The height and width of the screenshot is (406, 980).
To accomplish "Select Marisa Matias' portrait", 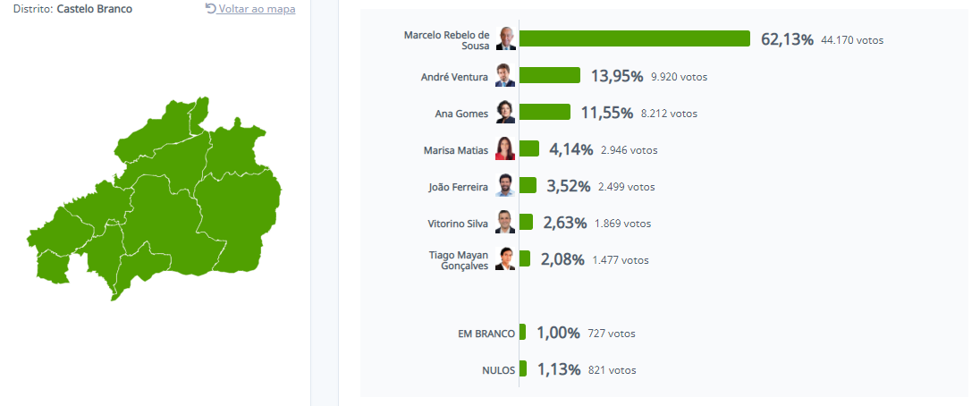I will [505, 149].
